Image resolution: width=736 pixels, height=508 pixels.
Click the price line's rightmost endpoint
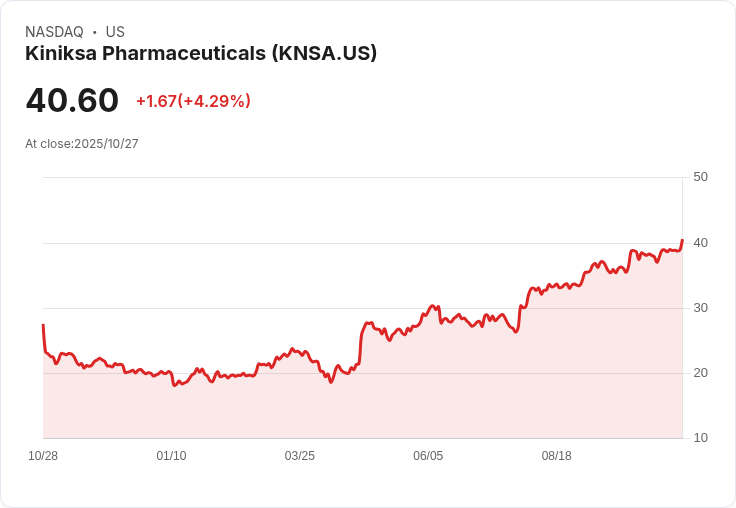click(x=682, y=240)
